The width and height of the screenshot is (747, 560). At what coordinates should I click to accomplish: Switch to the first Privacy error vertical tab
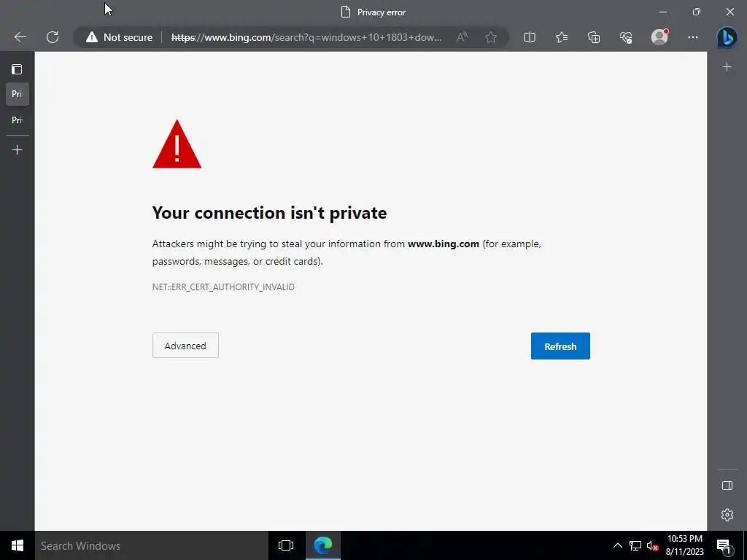pos(18,94)
